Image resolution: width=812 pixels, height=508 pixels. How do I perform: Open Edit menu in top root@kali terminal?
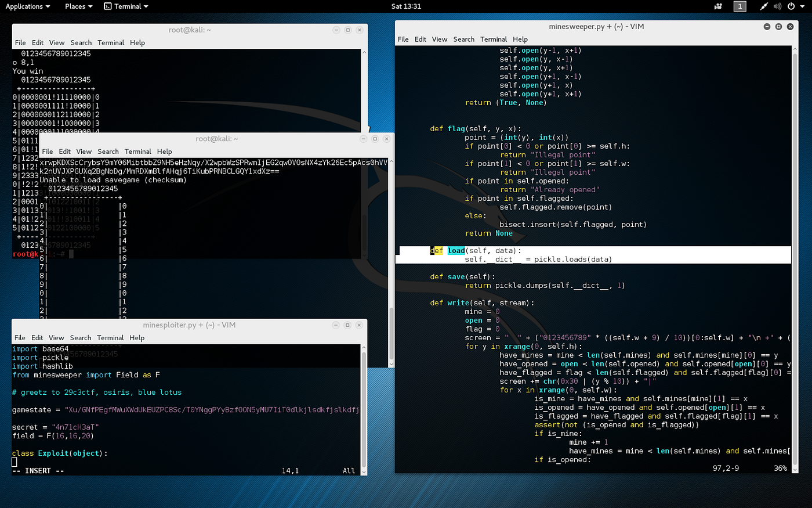tap(38, 43)
